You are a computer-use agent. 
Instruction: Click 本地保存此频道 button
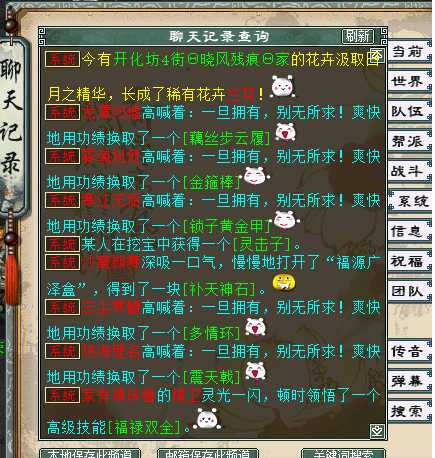point(90,453)
